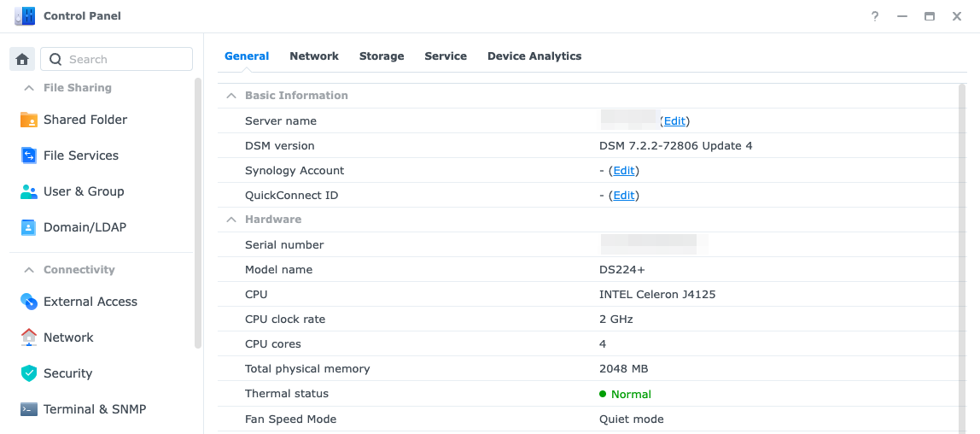Switch to the Storage tab
Viewport: 980px width, 434px height.
[x=382, y=56]
